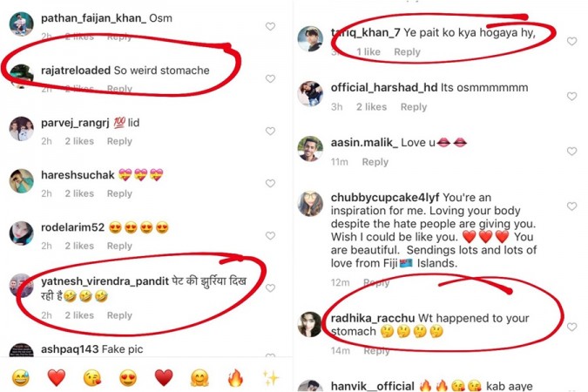Open chubbycupcake4lyf's profile picture

[310, 204]
